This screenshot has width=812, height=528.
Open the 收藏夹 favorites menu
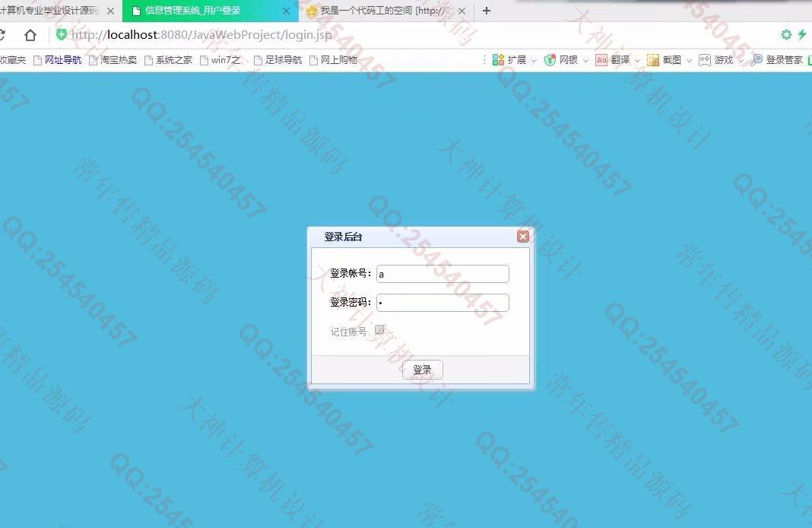pyautogui.click(x=12, y=60)
